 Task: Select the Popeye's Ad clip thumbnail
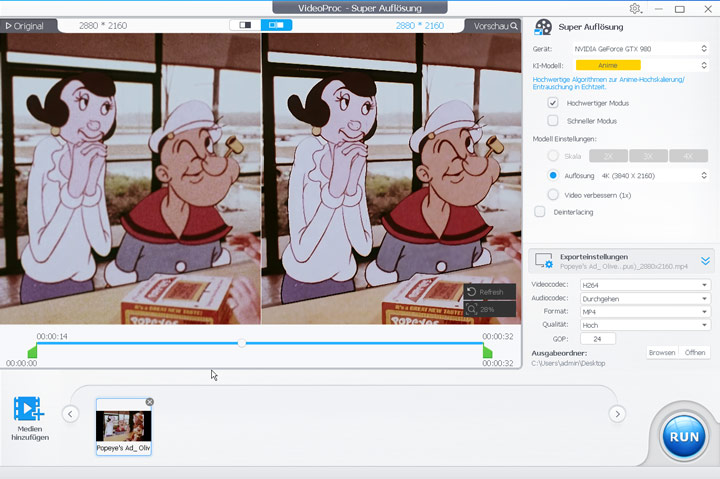click(124, 427)
